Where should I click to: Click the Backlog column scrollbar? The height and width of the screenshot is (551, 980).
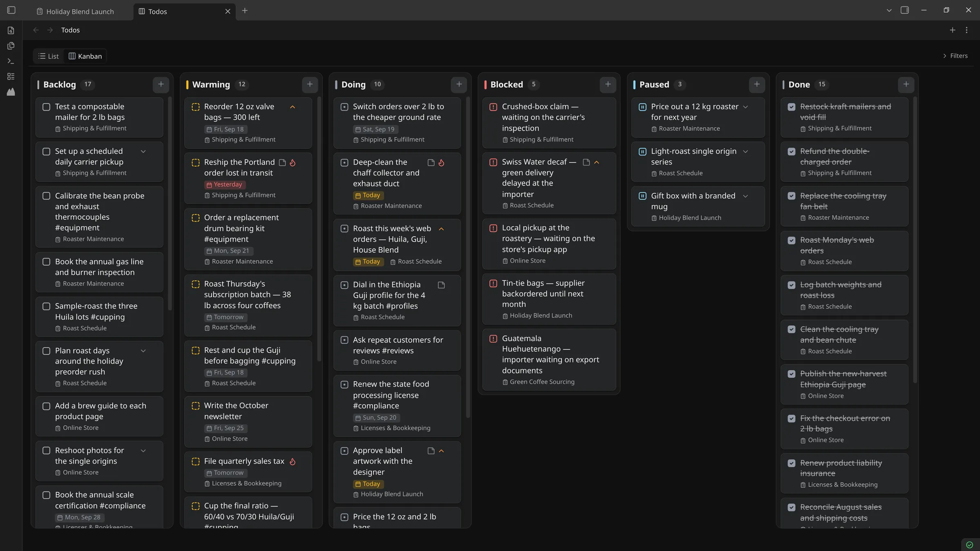click(x=170, y=204)
